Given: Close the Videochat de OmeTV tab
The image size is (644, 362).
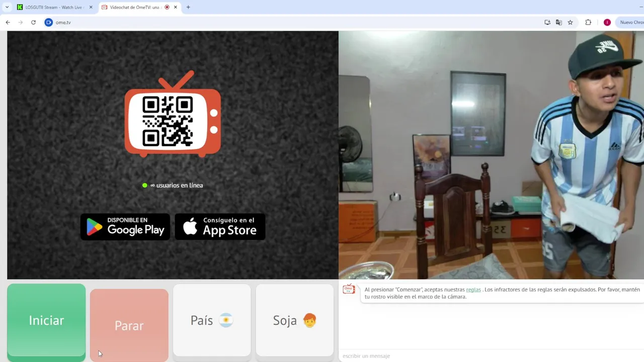Looking at the screenshot, I should coord(176,7).
